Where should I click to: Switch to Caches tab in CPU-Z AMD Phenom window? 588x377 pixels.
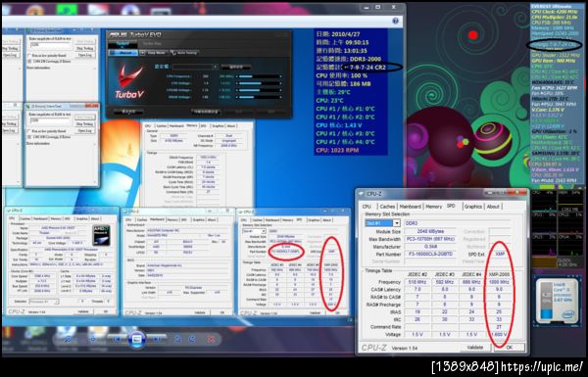point(24,218)
